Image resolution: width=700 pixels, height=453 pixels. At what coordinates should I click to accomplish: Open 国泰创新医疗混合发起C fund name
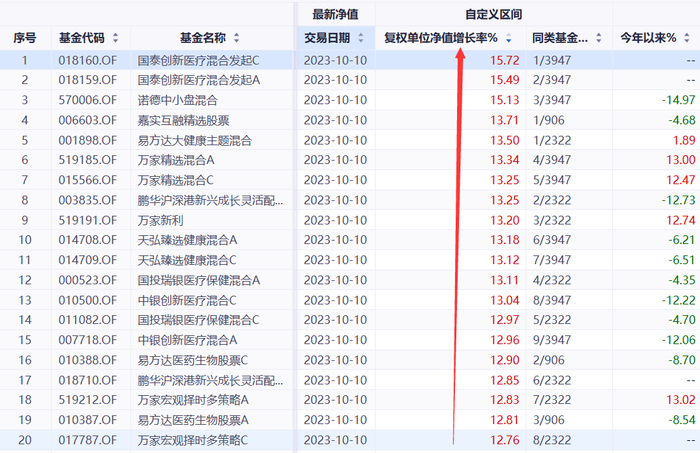tap(198, 60)
